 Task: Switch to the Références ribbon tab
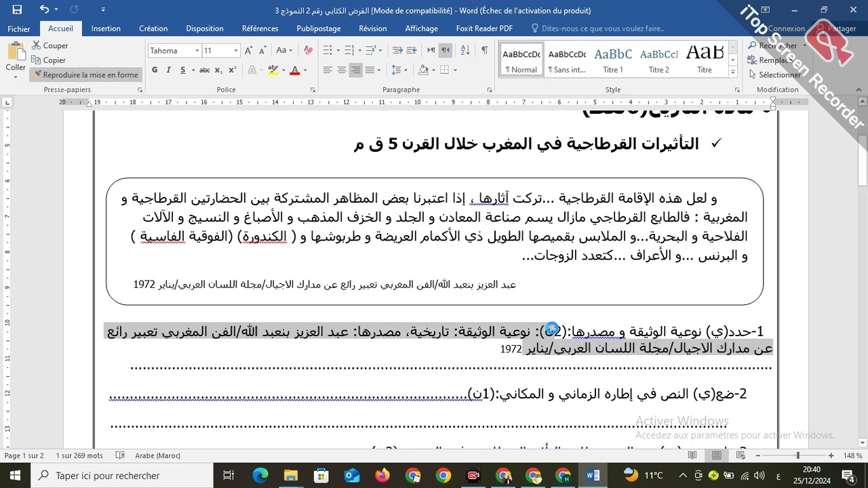pyautogui.click(x=260, y=28)
